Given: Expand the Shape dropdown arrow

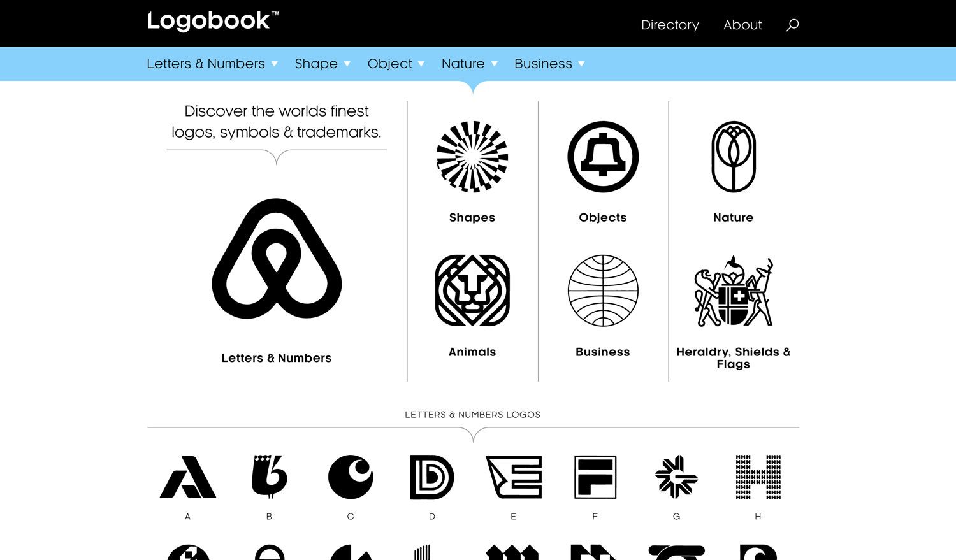Looking at the screenshot, I should [347, 64].
